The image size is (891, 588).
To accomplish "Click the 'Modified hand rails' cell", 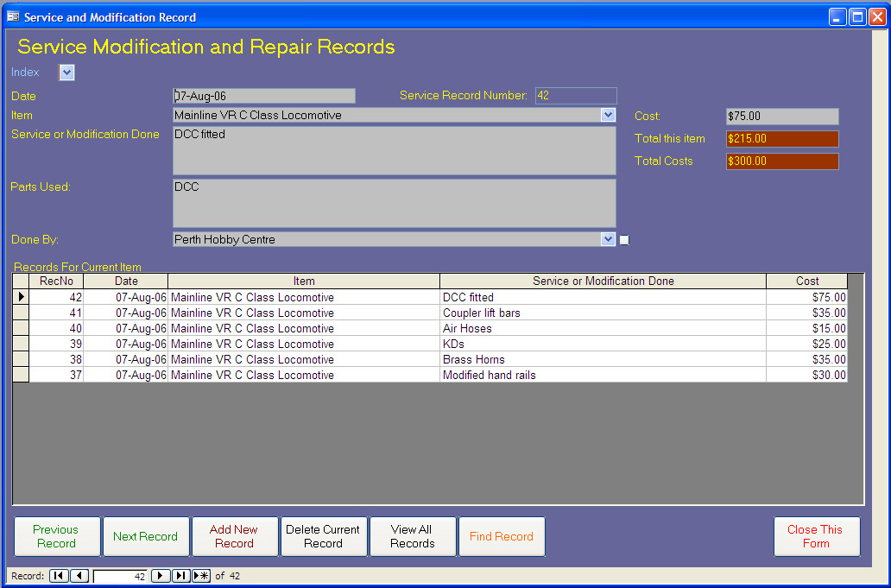I will (x=603, y=375).
